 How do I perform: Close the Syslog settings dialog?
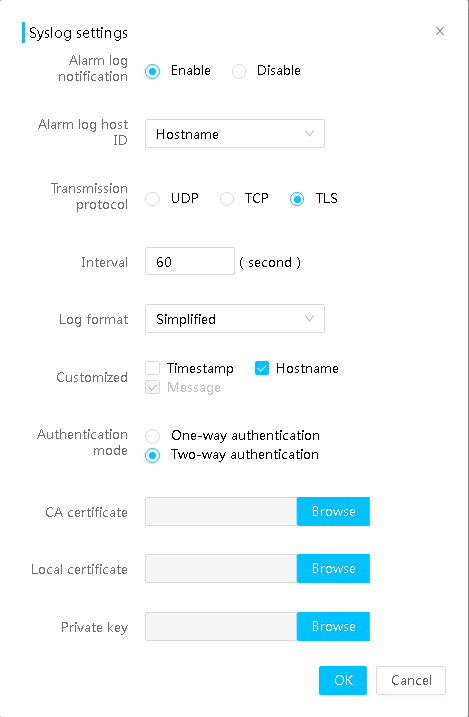click(440, 31)
